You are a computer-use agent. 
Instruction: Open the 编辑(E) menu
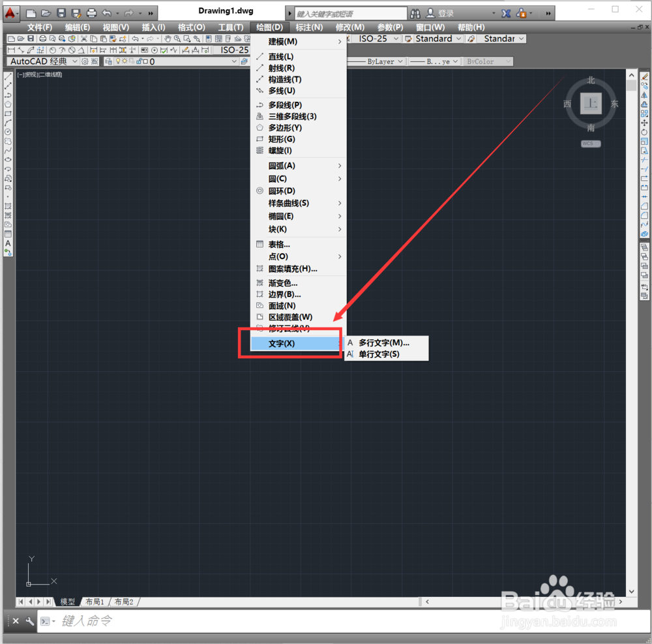pyautogui.click(x=77, y=27)
